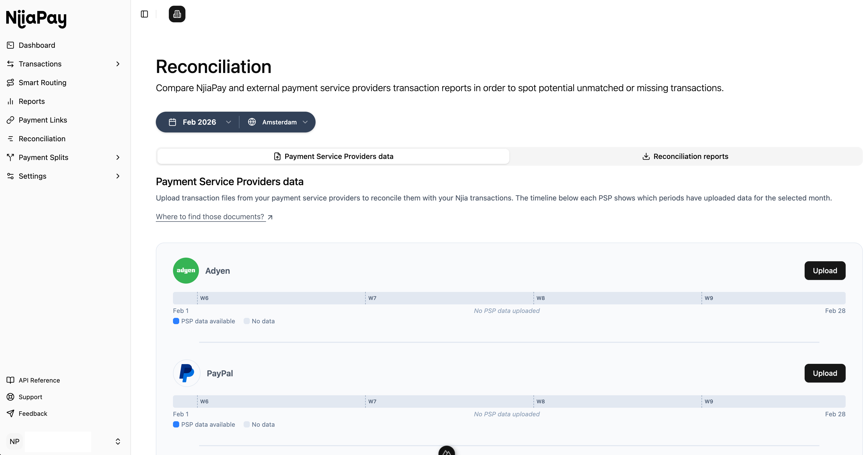The height and width of the screenshot is (455, 868).
Task: Select the Transactions sidebar icon
Action: 10,64
